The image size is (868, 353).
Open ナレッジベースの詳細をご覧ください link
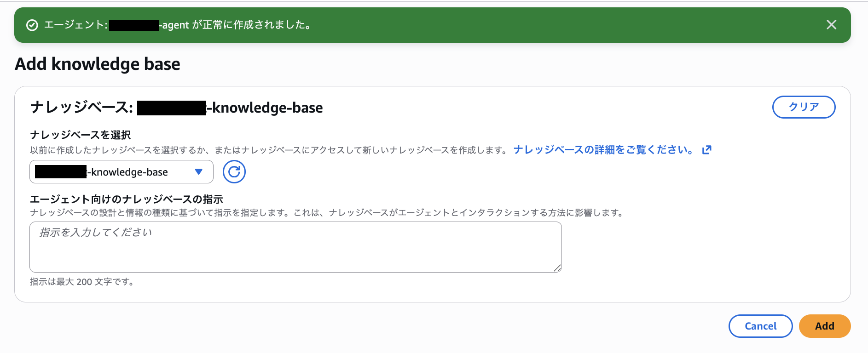coord(603,150)
